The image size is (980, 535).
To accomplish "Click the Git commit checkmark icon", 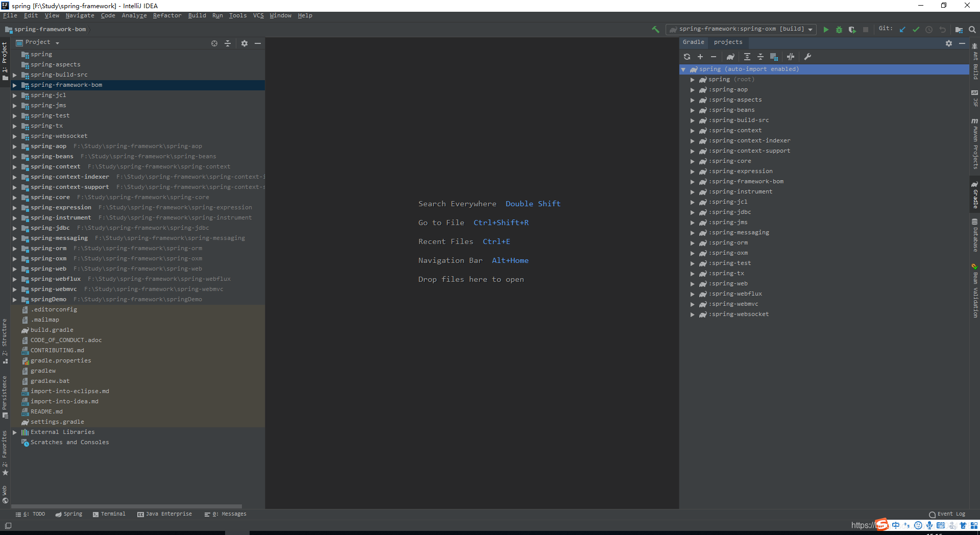I will [916, 30].
